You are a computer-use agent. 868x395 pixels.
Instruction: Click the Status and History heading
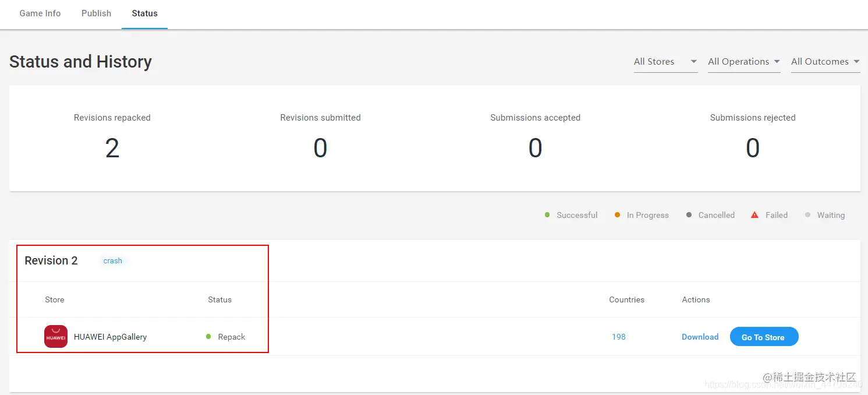(80, 62)
